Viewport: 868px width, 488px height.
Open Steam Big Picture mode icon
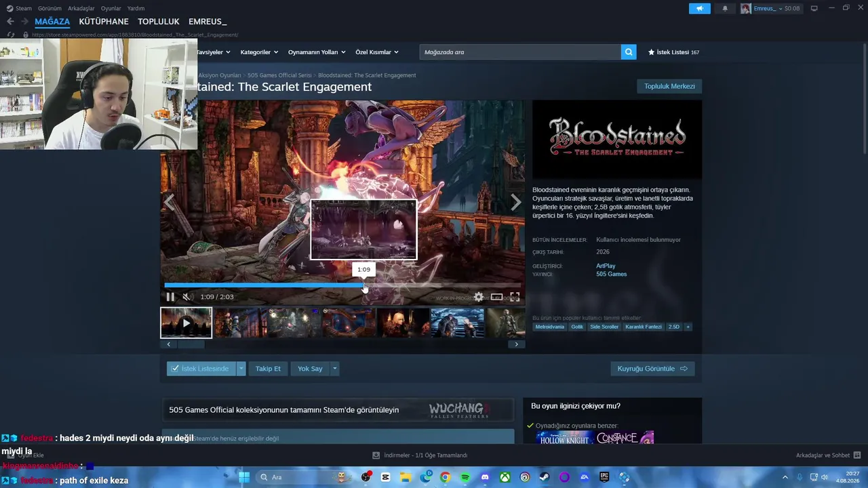click(814, 8)
